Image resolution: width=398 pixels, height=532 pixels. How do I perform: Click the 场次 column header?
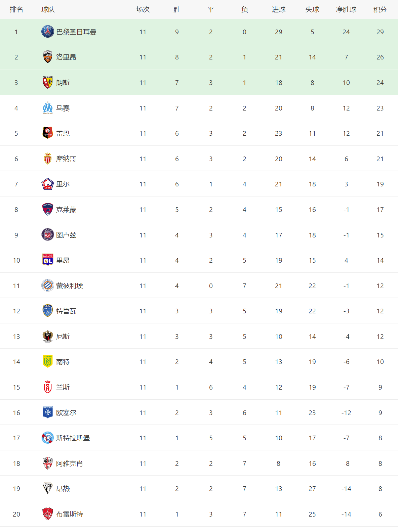[143, 9]
